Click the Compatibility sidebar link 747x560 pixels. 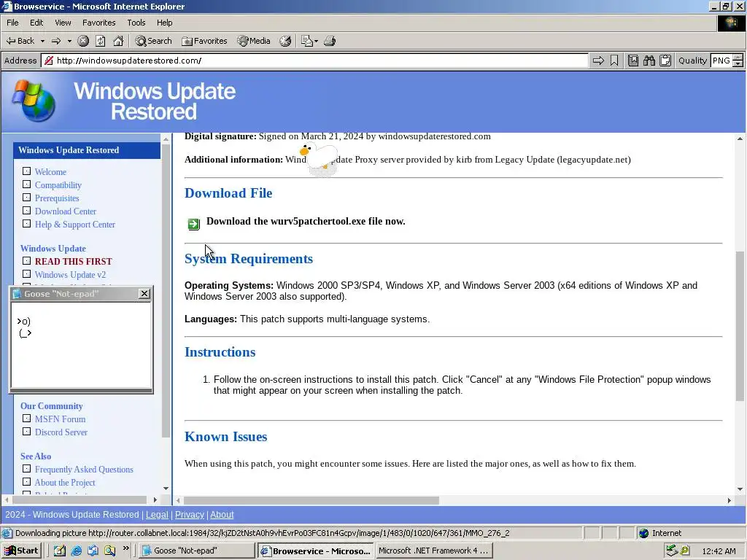[58, 185]
